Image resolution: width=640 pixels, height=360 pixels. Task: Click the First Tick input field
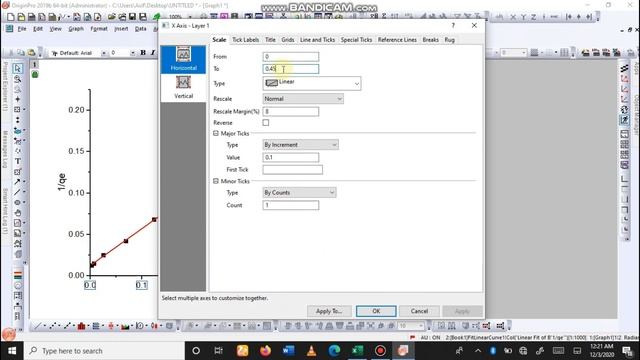click(x=293, y=170)
